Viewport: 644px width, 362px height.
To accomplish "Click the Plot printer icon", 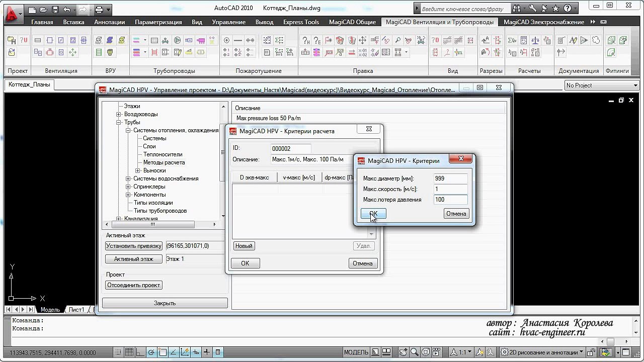I will [x=99, y=10].
